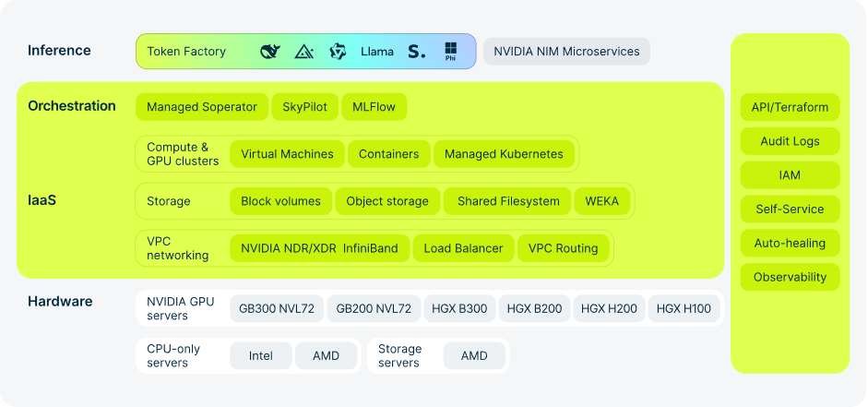Click the Stability AI 'S.' logo
The height and width of the screenshot is (407, 868).
(x=417, y=52)
